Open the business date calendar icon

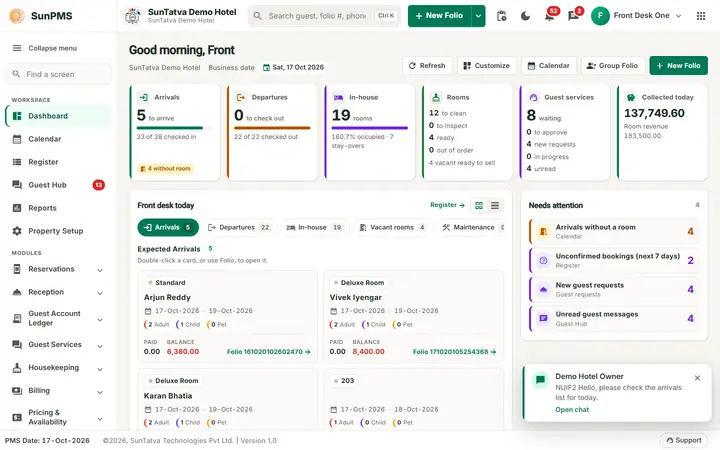[x=266, y=68]
